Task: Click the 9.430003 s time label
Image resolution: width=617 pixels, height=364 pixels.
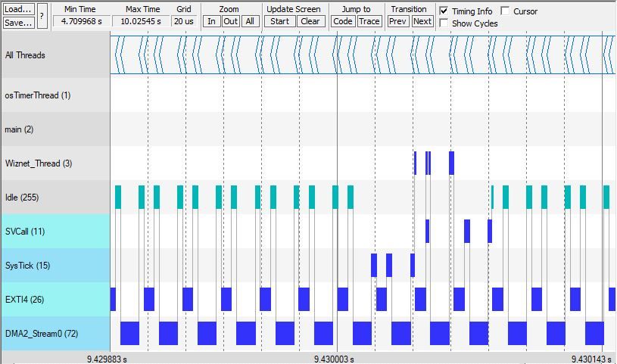Action: click(x=334, y=359)
